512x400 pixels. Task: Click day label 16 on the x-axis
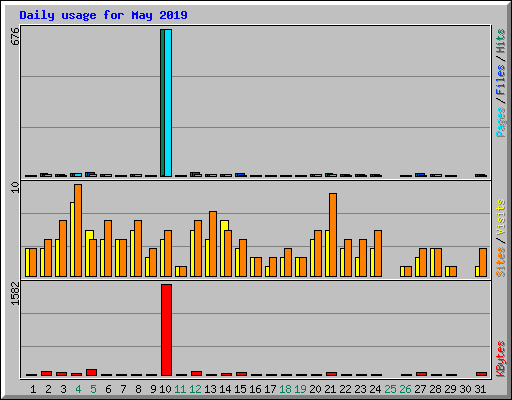click(255, 389)
